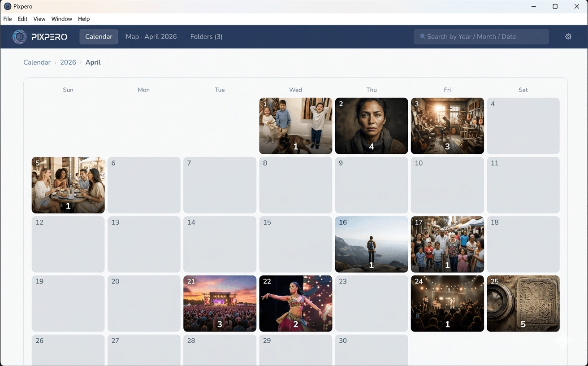Select empty day 20 cell
The width and height of the screenshot is (588, 366).
tap(144, 304)
